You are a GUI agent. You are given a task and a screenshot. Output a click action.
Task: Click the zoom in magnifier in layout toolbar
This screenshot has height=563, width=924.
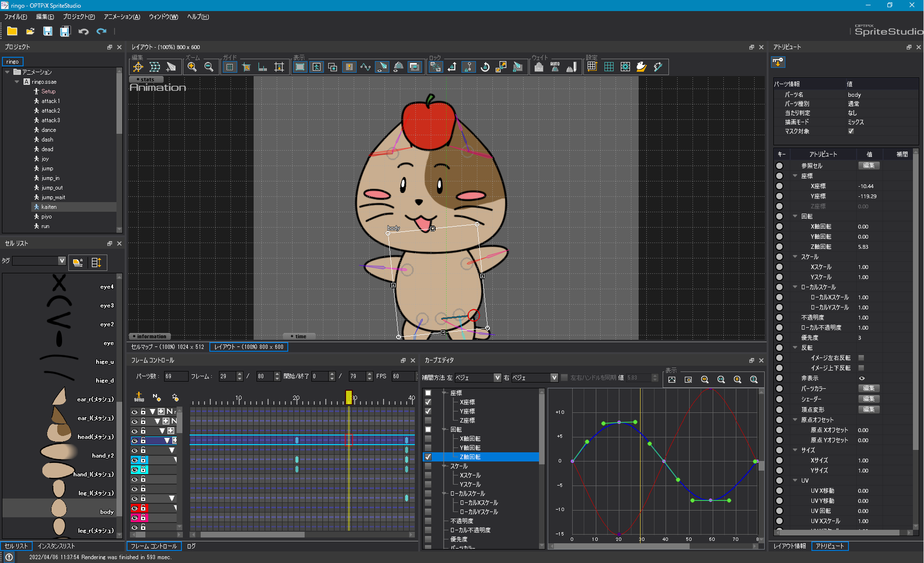192,67
